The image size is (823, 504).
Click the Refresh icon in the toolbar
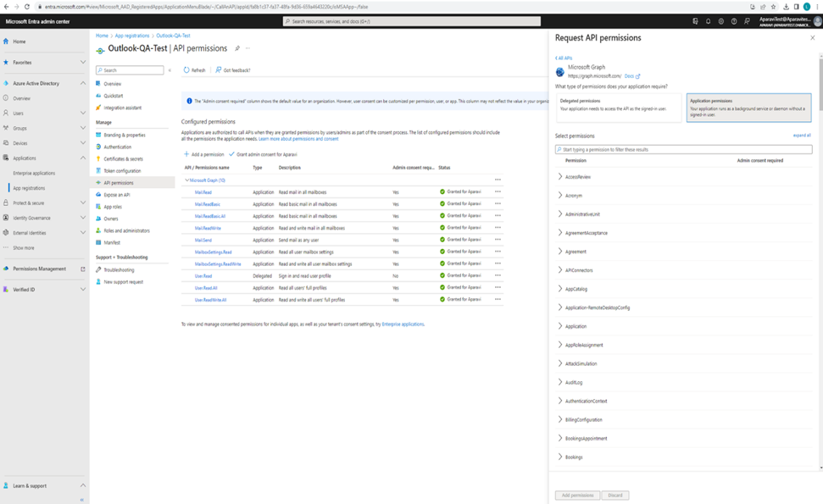coord(186,70)
